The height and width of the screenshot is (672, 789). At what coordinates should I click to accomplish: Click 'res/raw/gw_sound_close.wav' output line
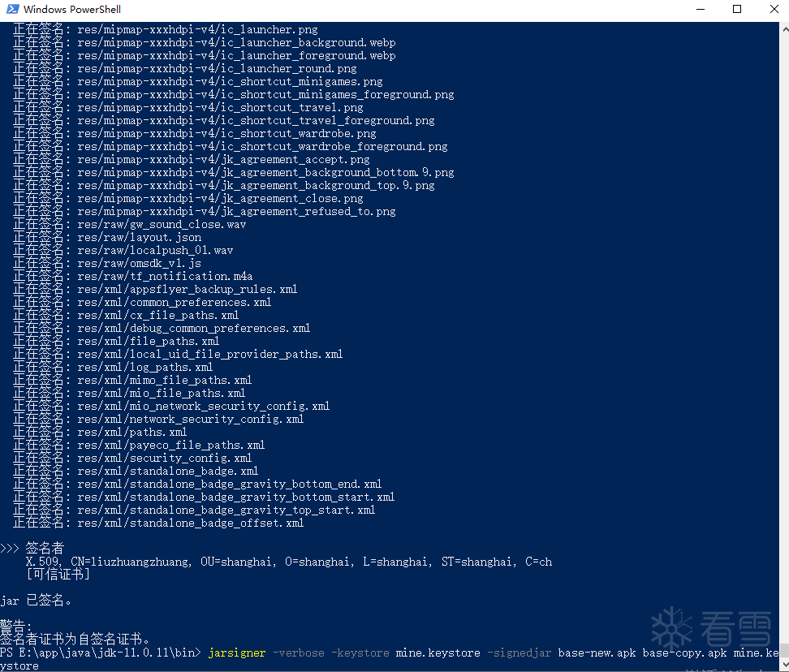pos(130,224)
